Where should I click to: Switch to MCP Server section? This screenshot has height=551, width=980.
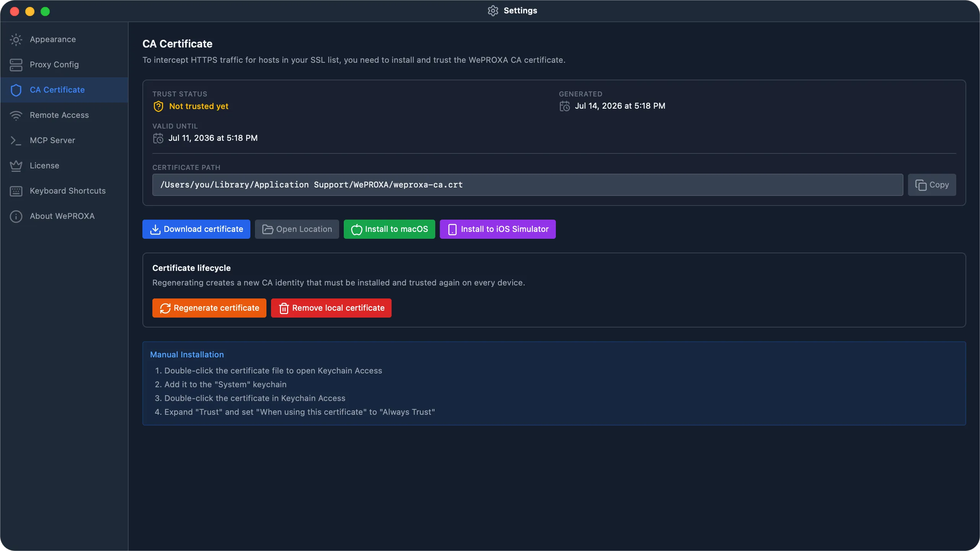coord(64,140)
